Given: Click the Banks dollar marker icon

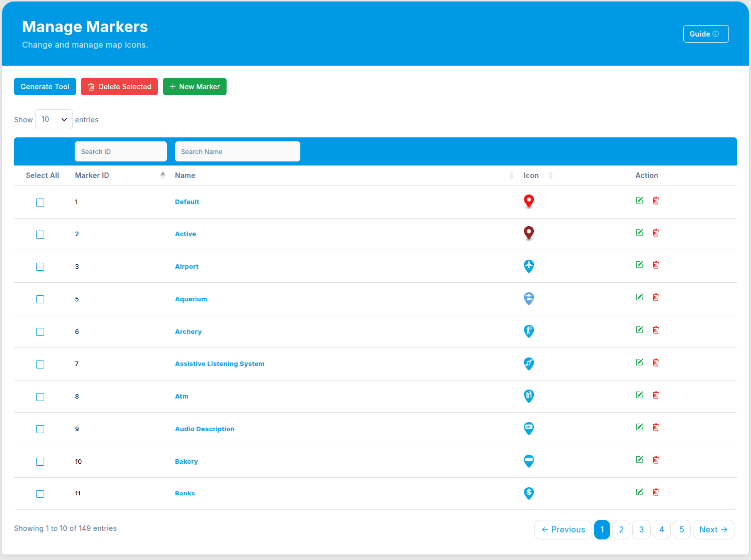Looking at the screenshot, I should [529, 493].
